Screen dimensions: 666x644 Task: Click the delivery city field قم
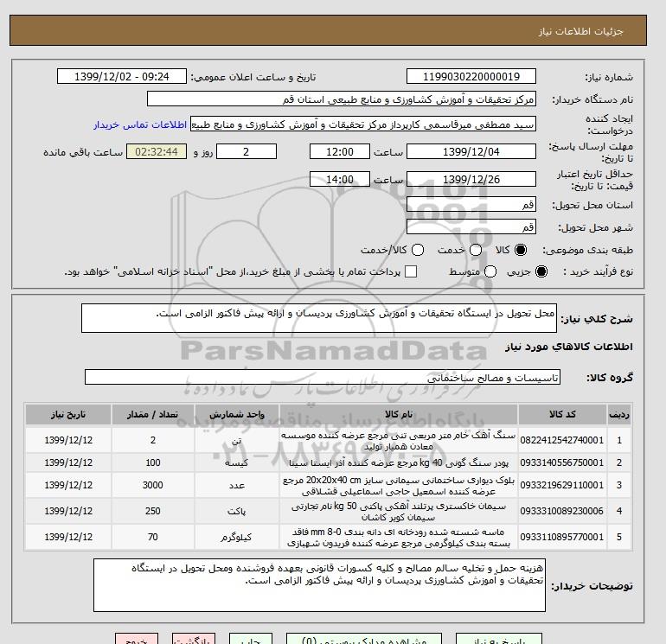471,226
